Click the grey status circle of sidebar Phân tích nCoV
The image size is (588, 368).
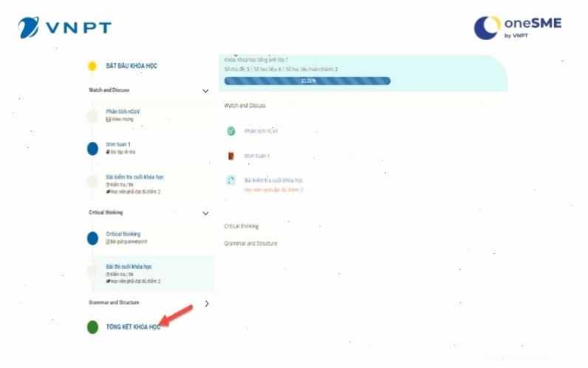point(92,115)
